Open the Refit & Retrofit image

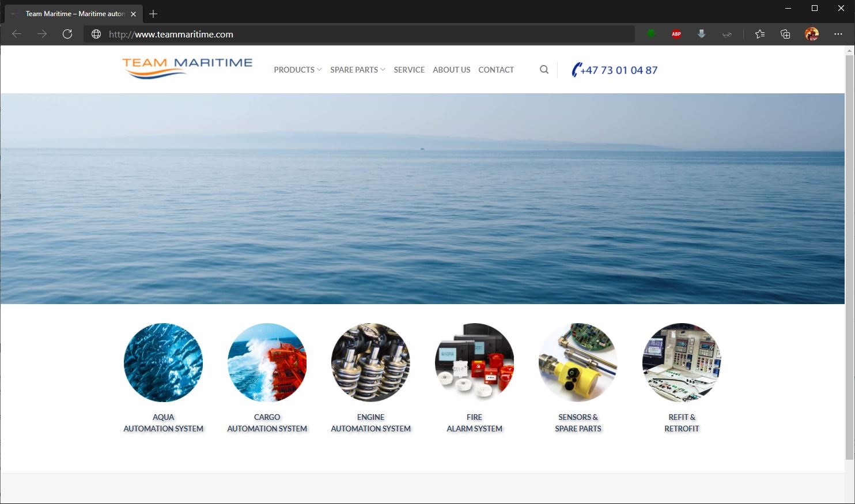pyautogui.click(x=682, y=362)
